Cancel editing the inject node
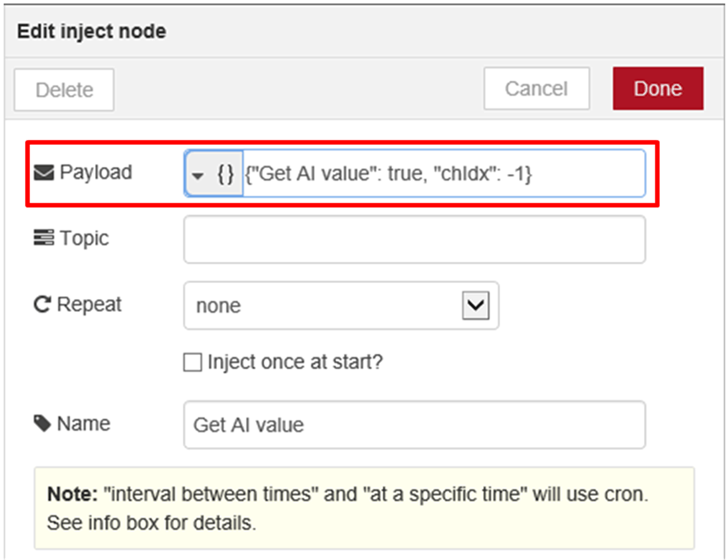 (536, 89)
